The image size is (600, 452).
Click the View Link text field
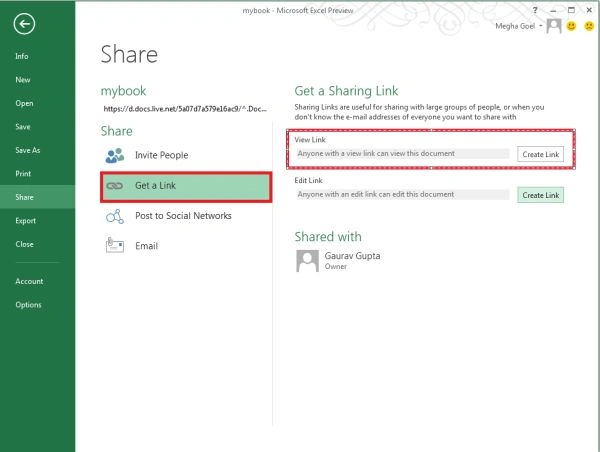(x=403, y=154)
